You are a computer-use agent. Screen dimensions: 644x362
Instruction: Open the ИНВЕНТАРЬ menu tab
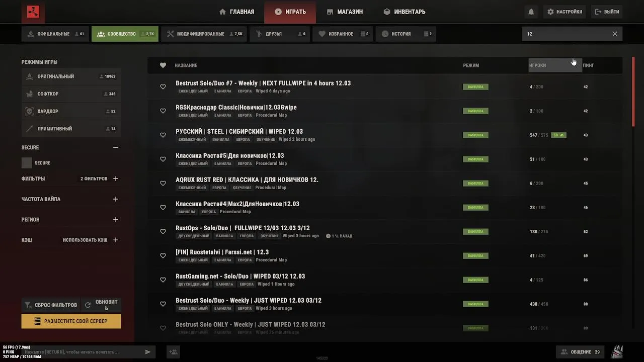(405, 12)
